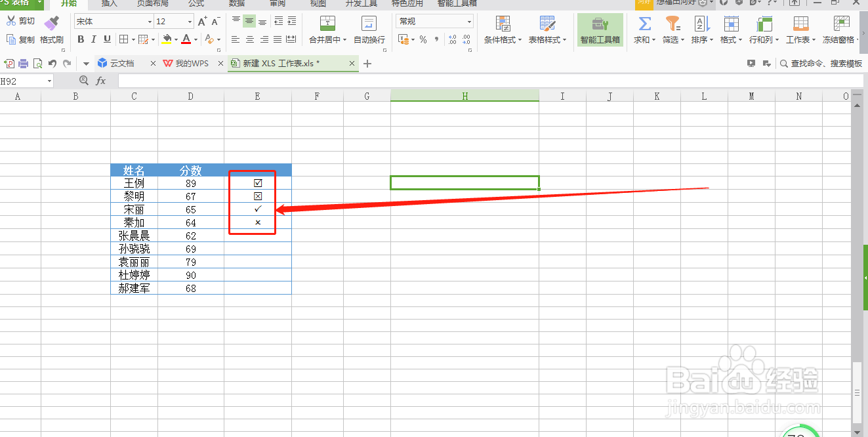Viewport: 868px width, 437px height.
Task: Select column header H
Action: click(465, 96)
